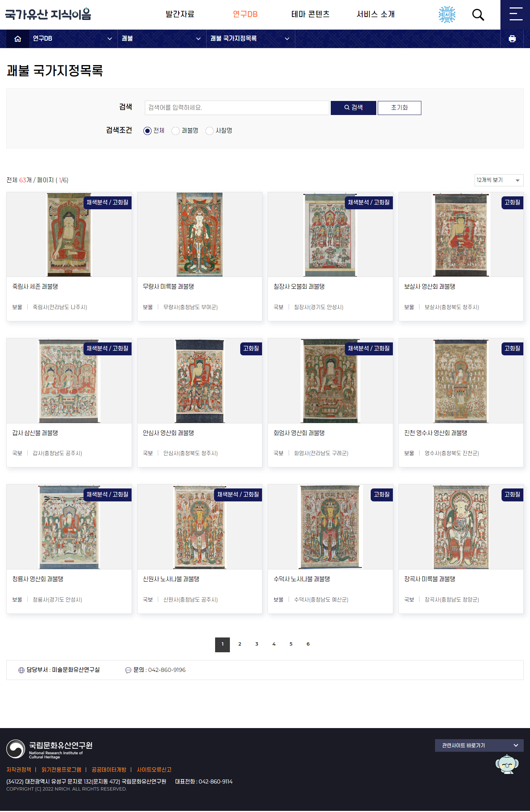Click the home icon in breadcrumb bar
Image resolution: width=530 pixels, height=812 pixels.
pyautogui.click(x=17, y=39)
